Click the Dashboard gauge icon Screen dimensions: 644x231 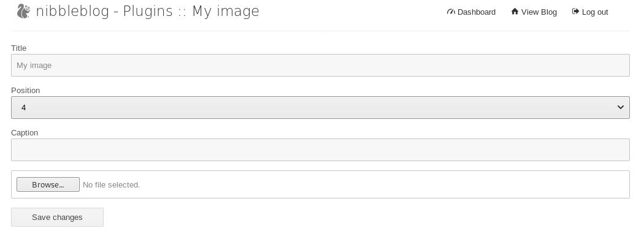[x=451, y=12]
